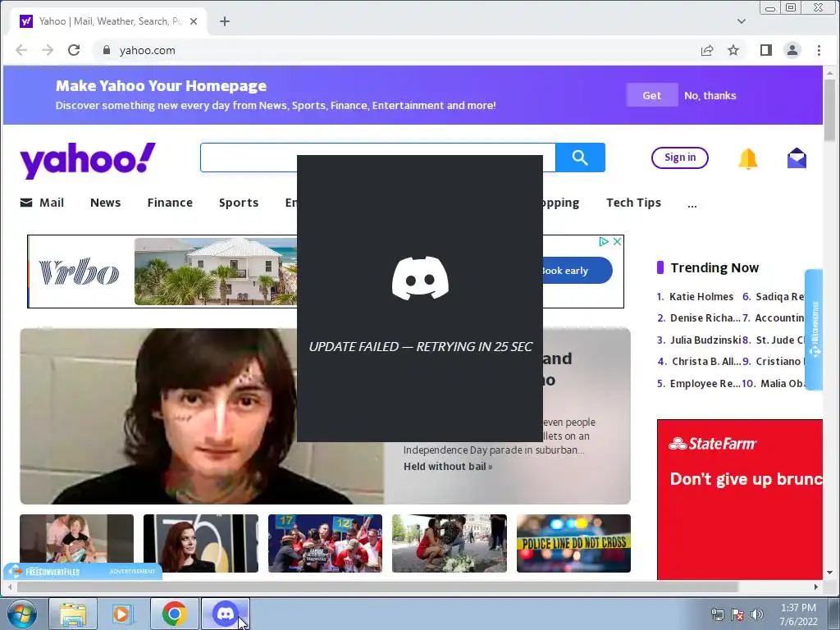
Task: Open Chrome side panel icon
Action: click(x=766, y=50)
